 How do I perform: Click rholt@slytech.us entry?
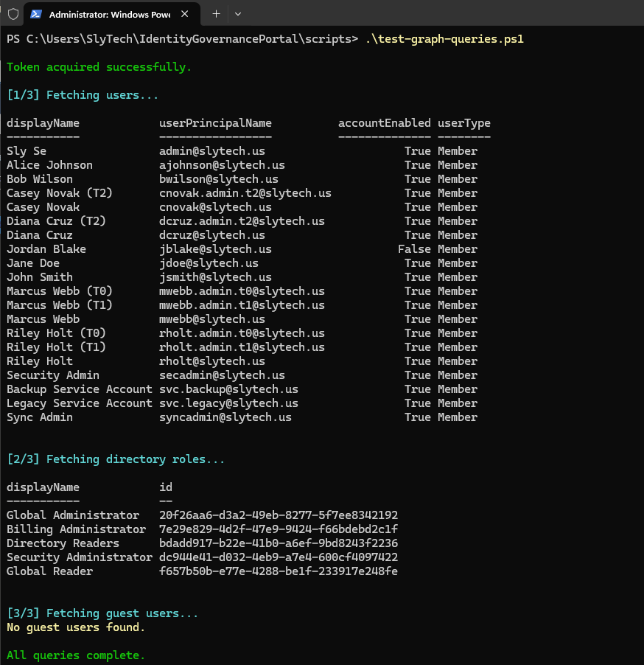coord(212,361)
